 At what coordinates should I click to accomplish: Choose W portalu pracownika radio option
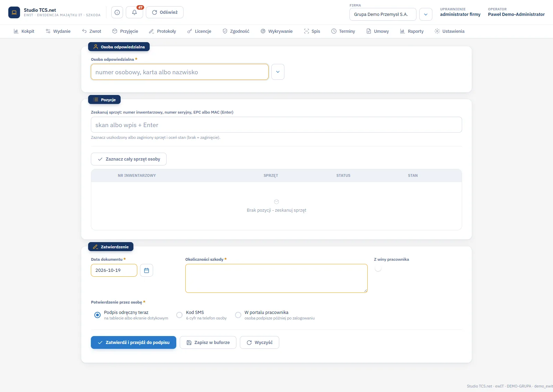pyautogui.click(x=238, y=315)
